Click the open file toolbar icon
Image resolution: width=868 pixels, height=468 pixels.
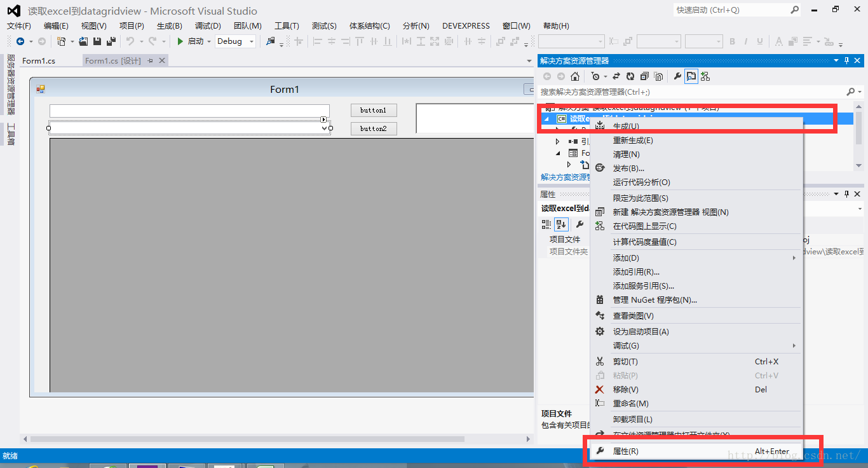pyautogui.click(x=83, y=41)
